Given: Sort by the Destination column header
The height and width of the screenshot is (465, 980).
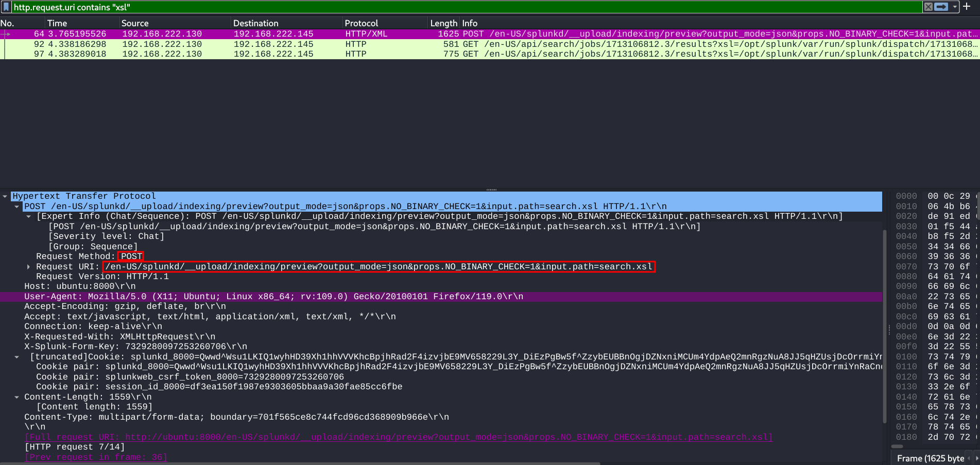Looking at the screenshot, I should [x=255, y=23].
